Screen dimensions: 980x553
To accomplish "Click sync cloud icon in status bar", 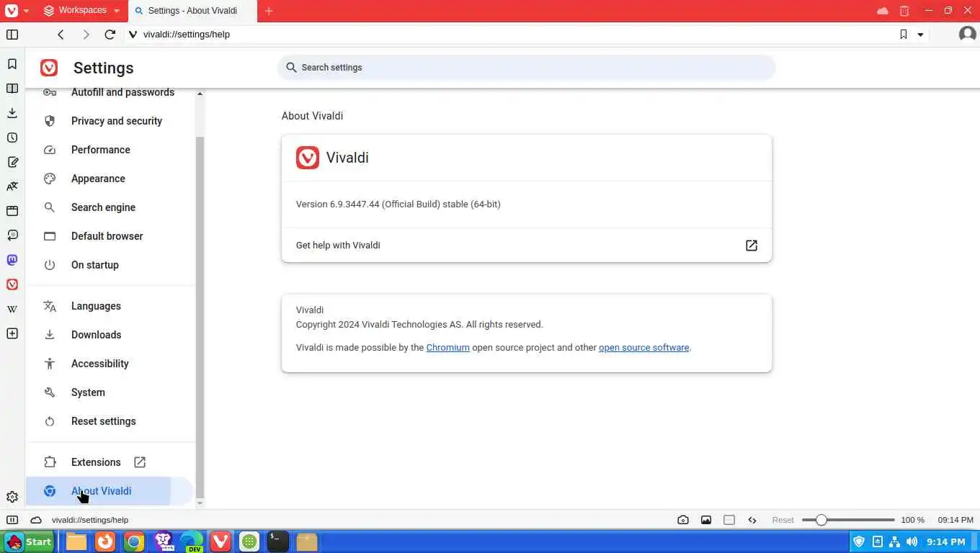I will click(35, 520).
